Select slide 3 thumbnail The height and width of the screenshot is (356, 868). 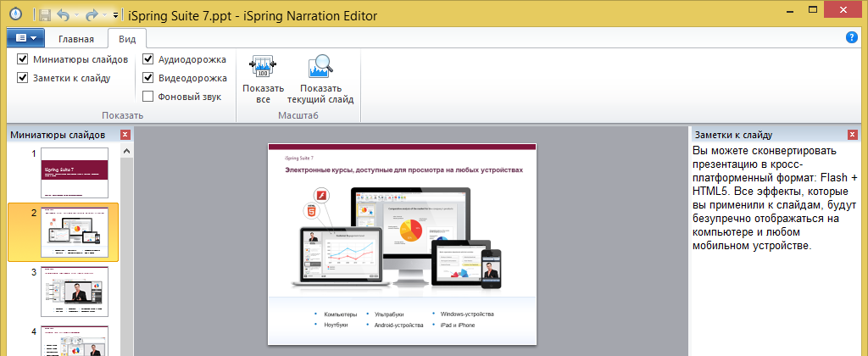click(75, 292)
